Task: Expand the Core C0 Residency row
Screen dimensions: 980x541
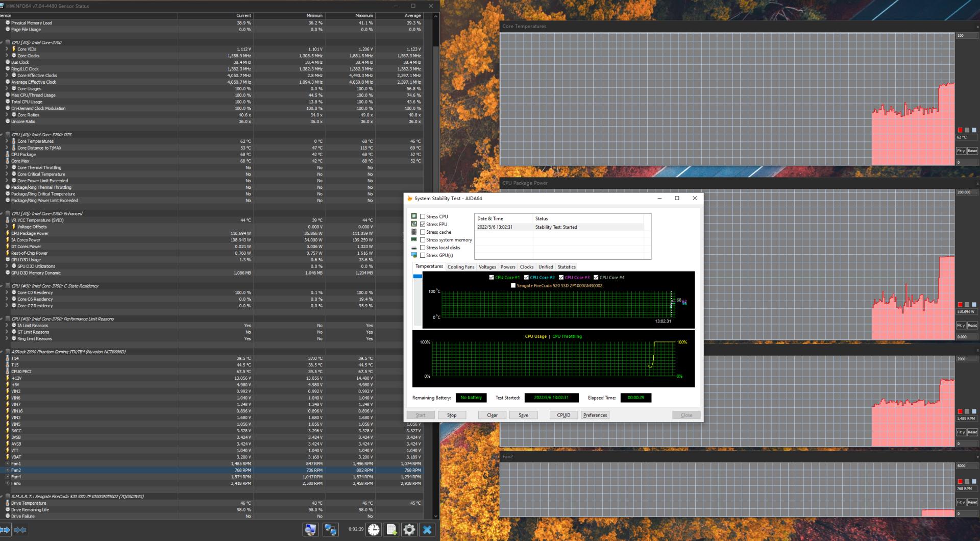Action: [7, 292]
